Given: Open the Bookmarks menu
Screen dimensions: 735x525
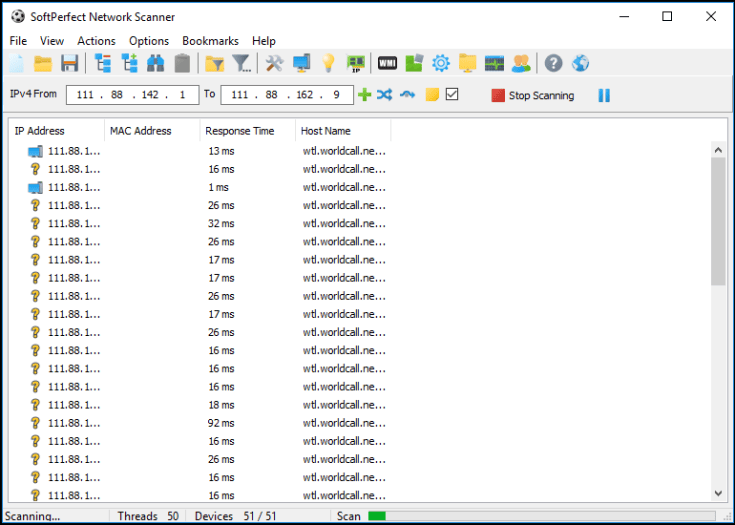Looking at the screenshot, I should click(x=210, y=41).
